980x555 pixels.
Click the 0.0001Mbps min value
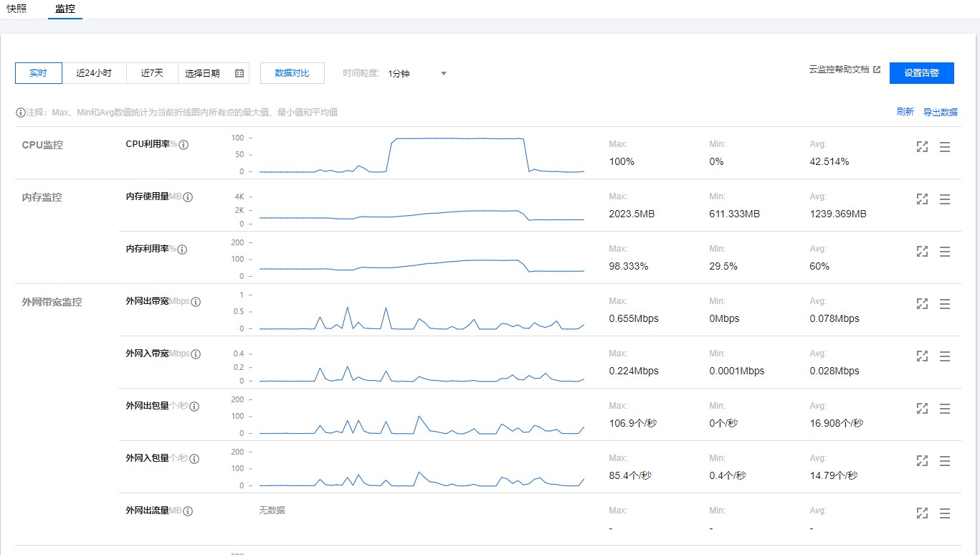[x=737, y=371]
